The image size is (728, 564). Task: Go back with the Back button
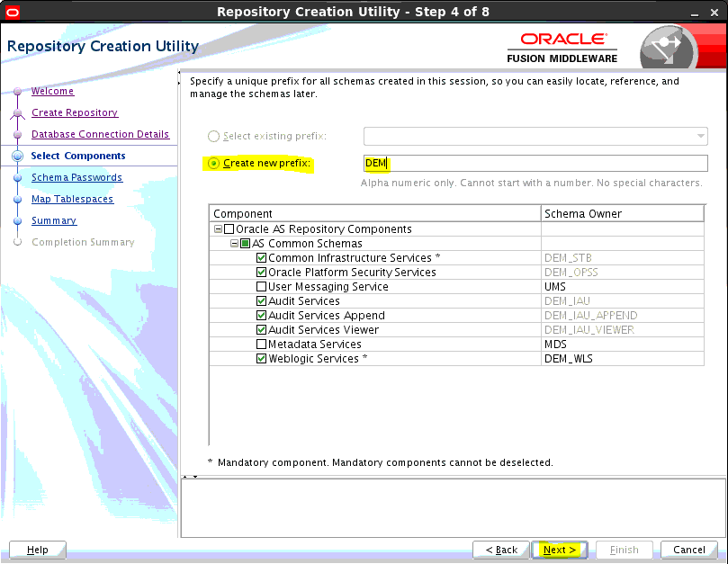point(501,550)
